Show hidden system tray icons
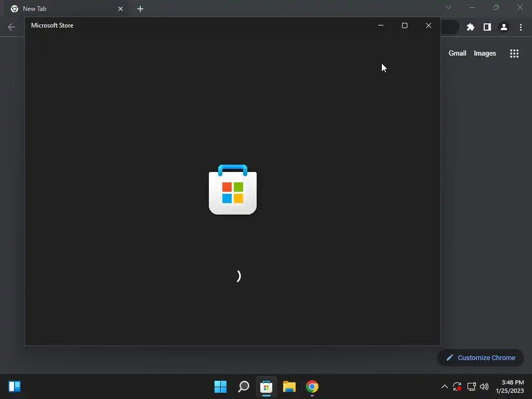The width and height of the screenshot is (532, 399). [x=445, y=387]
